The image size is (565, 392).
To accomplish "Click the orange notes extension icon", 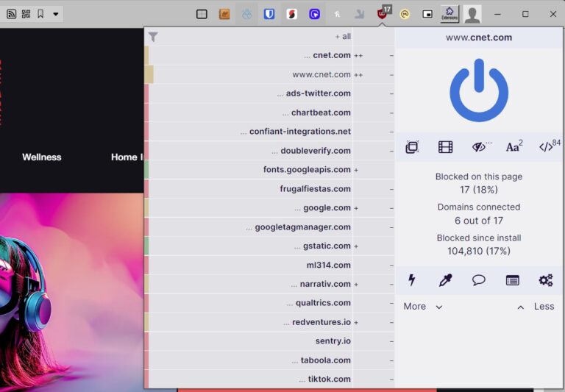I will point(224,14).
